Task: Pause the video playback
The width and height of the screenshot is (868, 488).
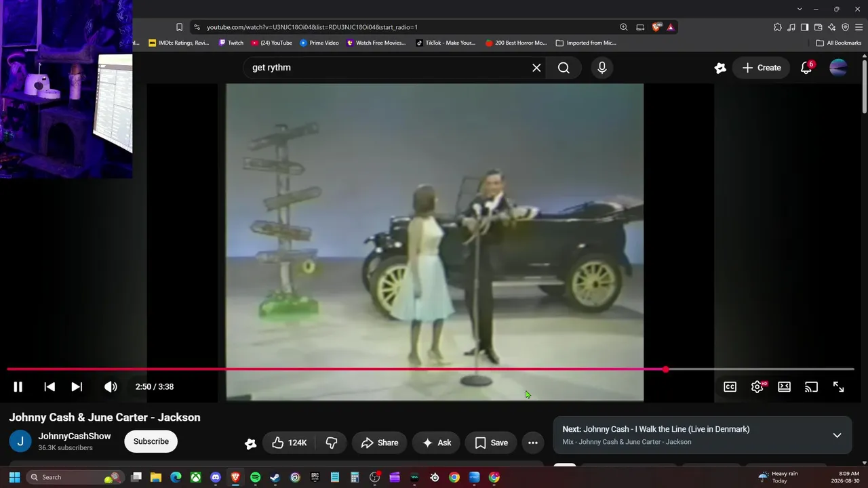Action: pos(18,387)
